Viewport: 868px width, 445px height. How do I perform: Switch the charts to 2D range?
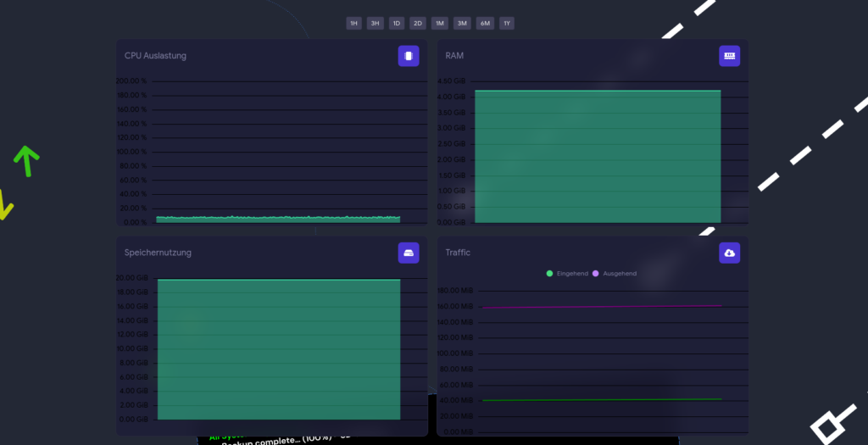(418, 23)
